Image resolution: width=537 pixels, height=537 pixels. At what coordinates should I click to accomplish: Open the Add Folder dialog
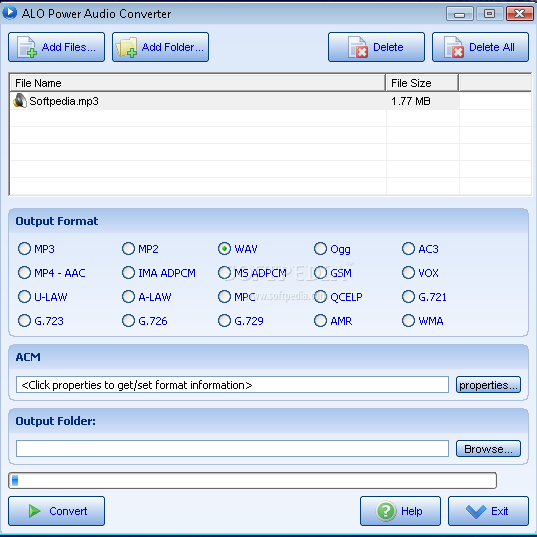click(x=160, y=47)
